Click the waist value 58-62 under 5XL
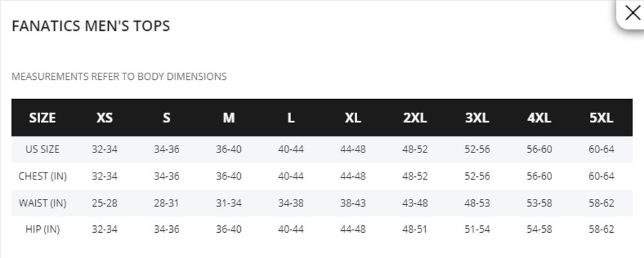Screen dimensions: 644x258 (601, 203)
